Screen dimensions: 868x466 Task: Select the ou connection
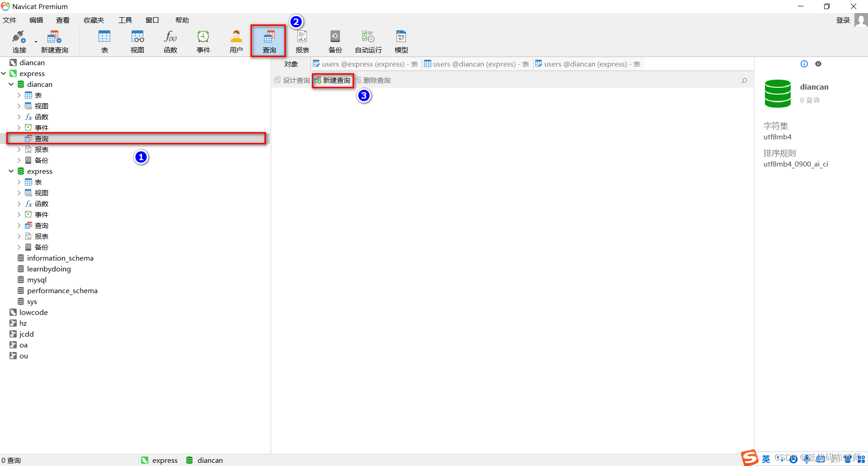[x=24, y=356]
